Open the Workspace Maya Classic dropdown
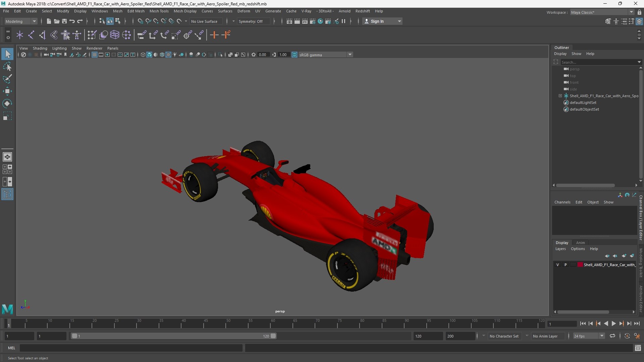The height and width of the screenshot is (362, 644). 602,12
